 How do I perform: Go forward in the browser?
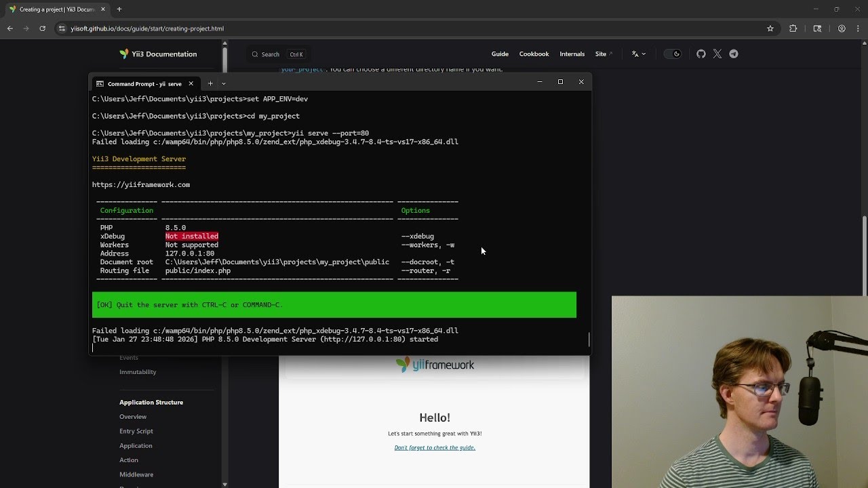coord(26,28)
